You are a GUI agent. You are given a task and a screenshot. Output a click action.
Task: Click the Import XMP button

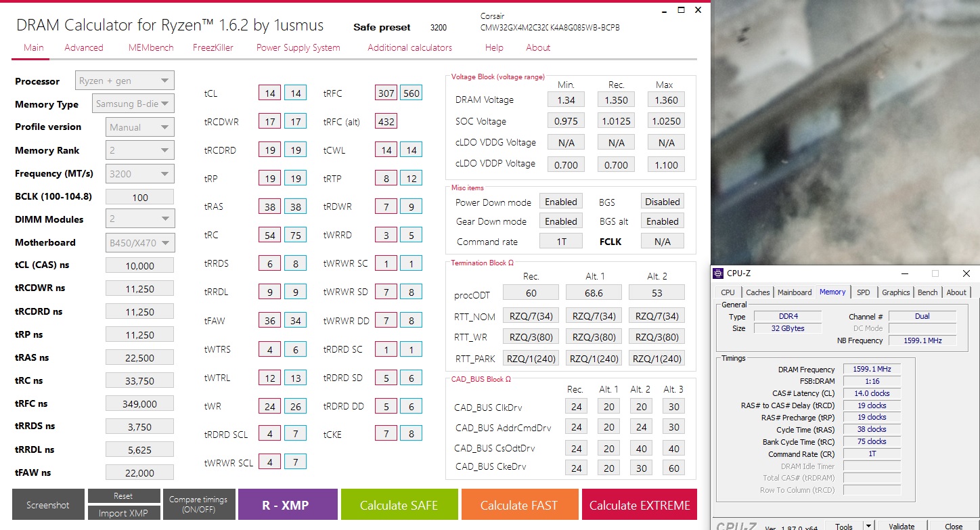click(124, 513)
